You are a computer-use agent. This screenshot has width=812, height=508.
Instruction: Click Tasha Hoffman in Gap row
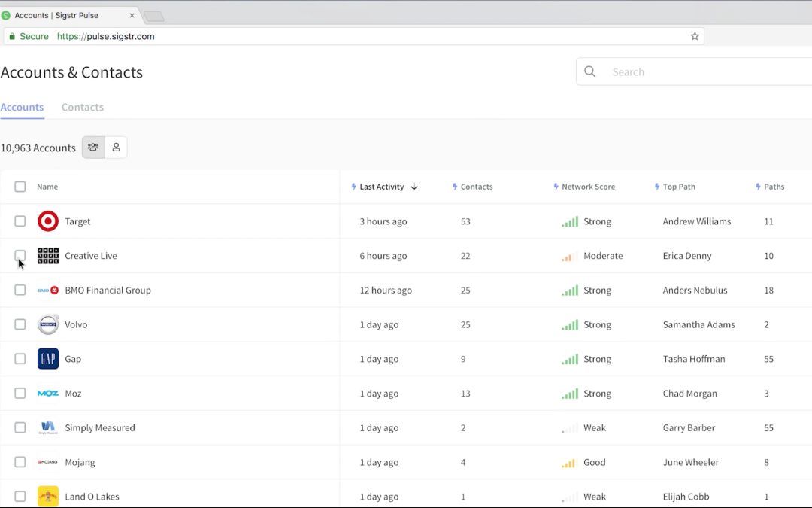[694, 359]
